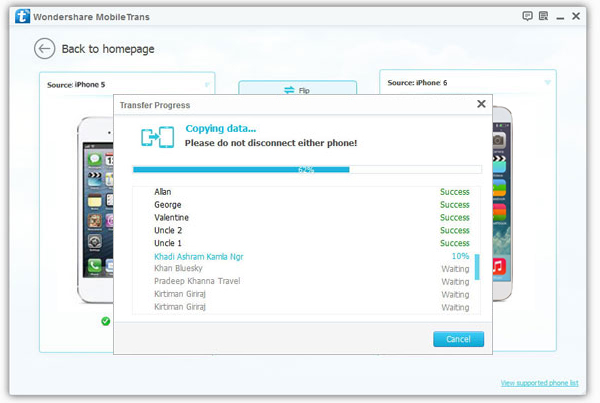This screenshot has height=403, width=600.
Task: Click the Notes icon on iPhone 5 screen
Action: (x=95, y=200)
